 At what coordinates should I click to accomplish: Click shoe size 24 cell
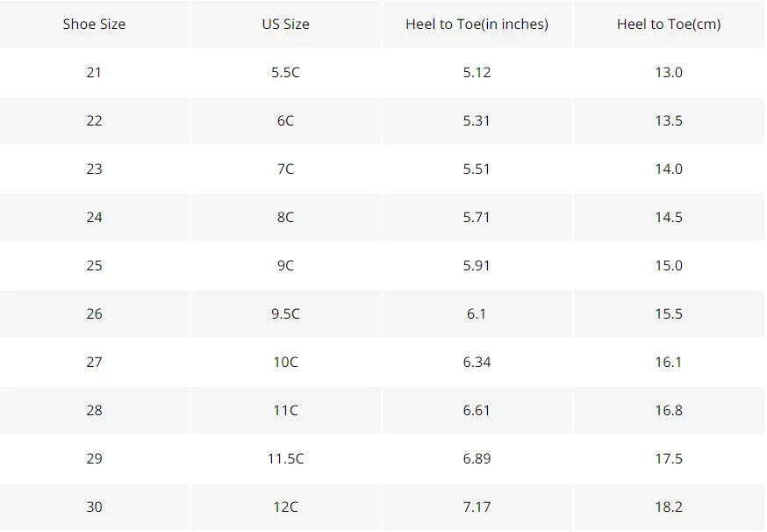(94, 218)
